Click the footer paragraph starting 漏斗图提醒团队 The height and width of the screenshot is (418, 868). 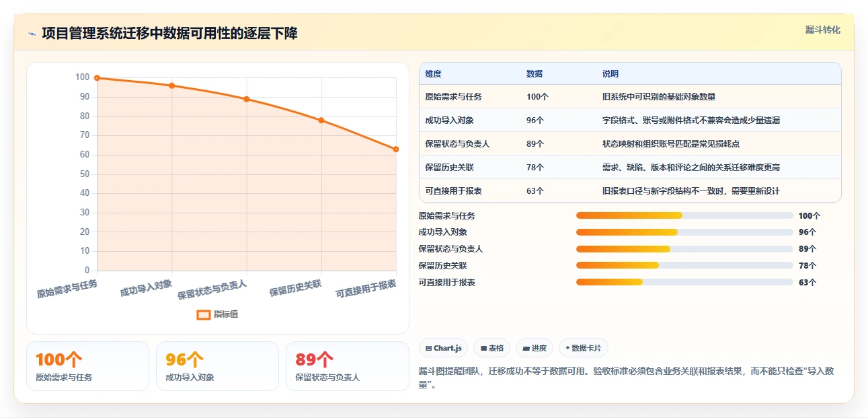[626, 378]
